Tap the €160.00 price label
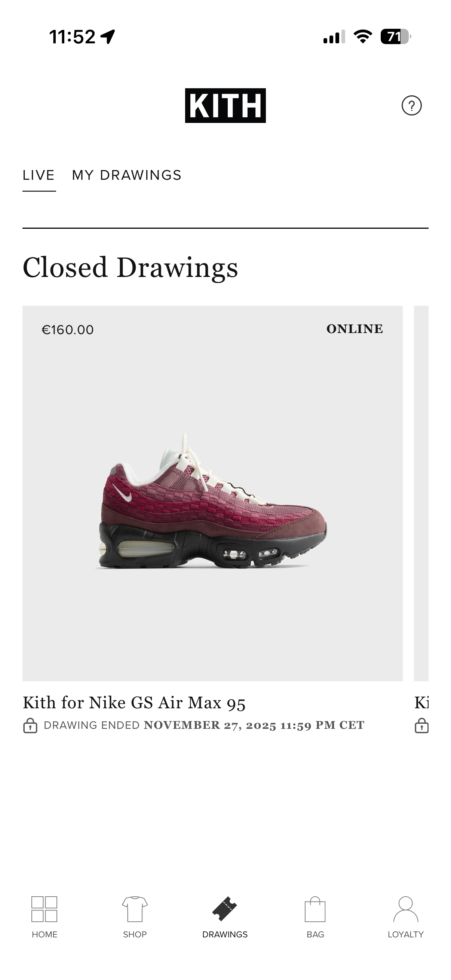Image resolution: width=451 pixels, height=980 pixels. tap(68, 329)
